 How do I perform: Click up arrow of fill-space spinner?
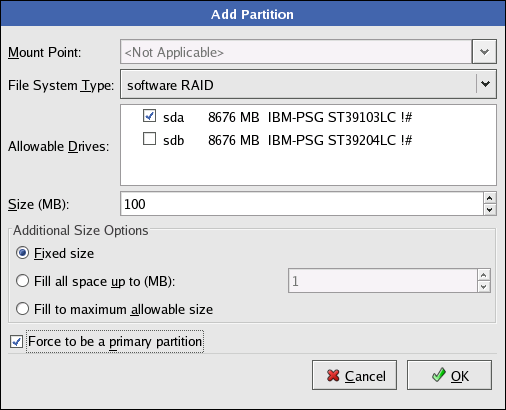point(484,275)
